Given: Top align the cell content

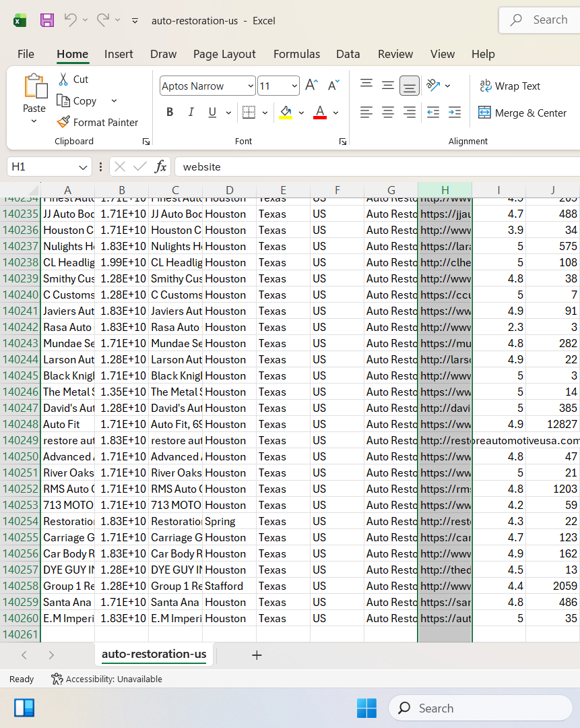Looking at the screenshot, I should pyautogui.click(x=366, y=86).
